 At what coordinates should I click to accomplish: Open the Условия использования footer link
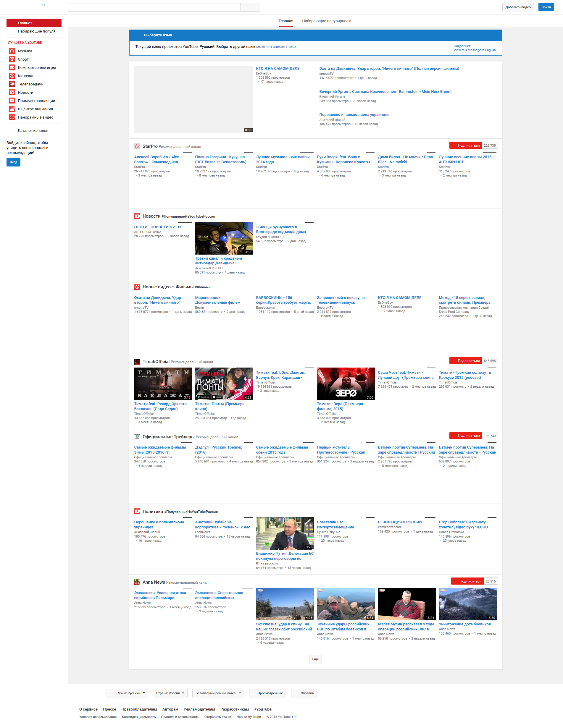(98, 717)
